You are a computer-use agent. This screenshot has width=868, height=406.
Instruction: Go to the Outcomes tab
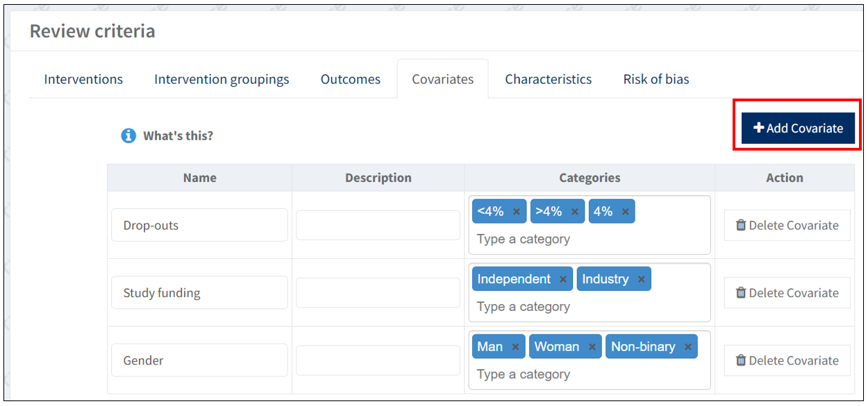tap(350, 79)
